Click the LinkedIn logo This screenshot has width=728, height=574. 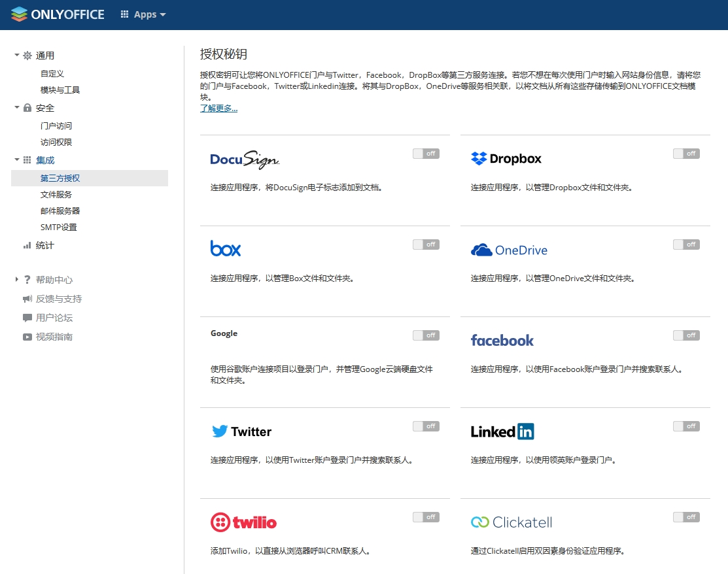click(x=502, y=431)
